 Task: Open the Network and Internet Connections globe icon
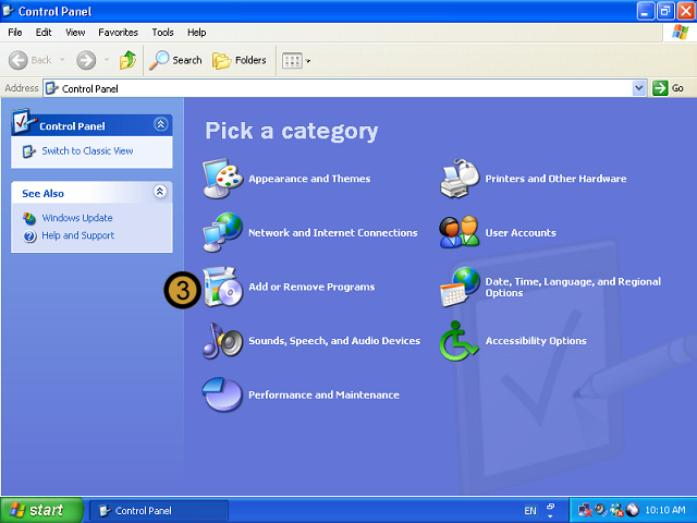pyautogui.click(x=222, y=232)
